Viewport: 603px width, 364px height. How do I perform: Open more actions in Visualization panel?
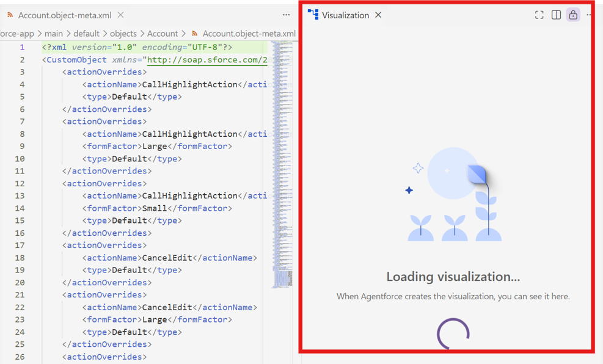[x=589, y=15]
